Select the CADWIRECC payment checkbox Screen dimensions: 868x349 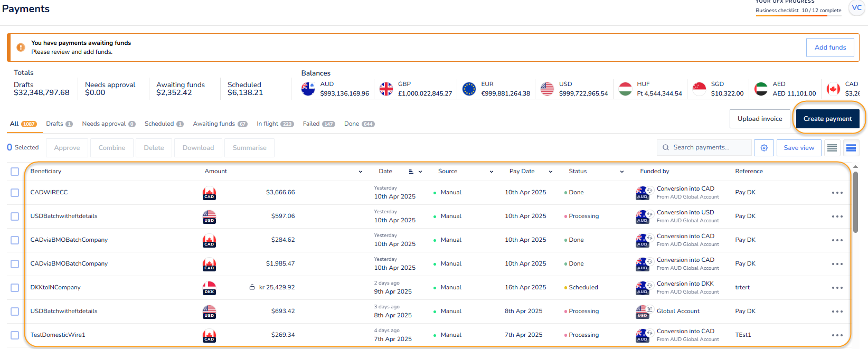pos(15,193)
